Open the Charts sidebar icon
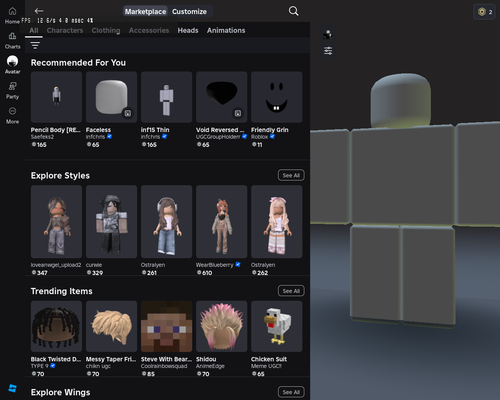500x400 pixels. pos(12,36)
